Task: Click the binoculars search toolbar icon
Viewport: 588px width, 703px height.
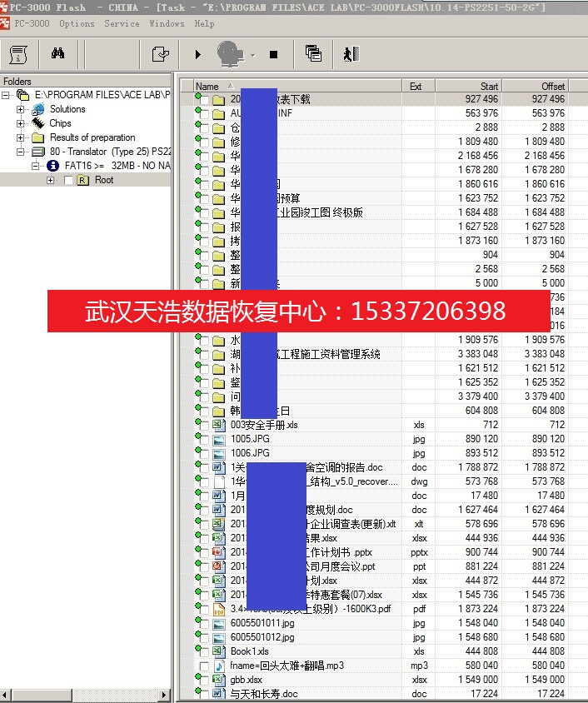Action: (x=57, y=54)
